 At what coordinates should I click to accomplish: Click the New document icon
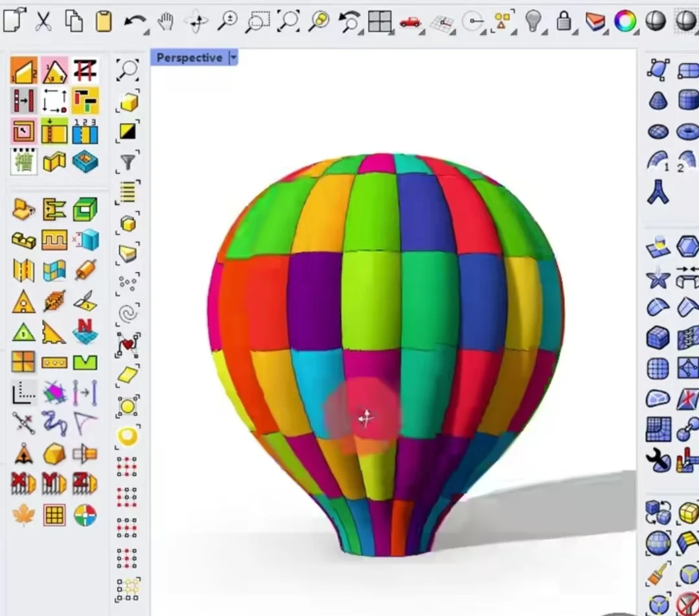[x=13, y=21]
